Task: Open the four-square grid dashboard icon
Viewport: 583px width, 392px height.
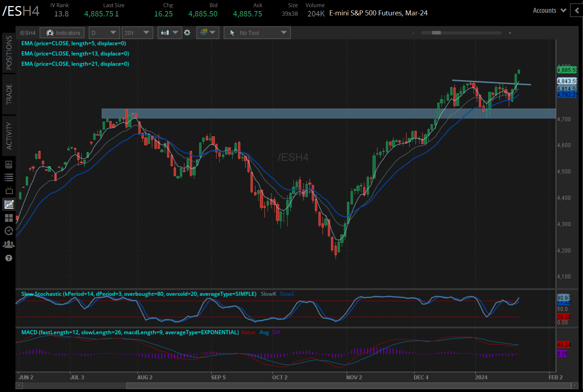Action: pos(9,218)
